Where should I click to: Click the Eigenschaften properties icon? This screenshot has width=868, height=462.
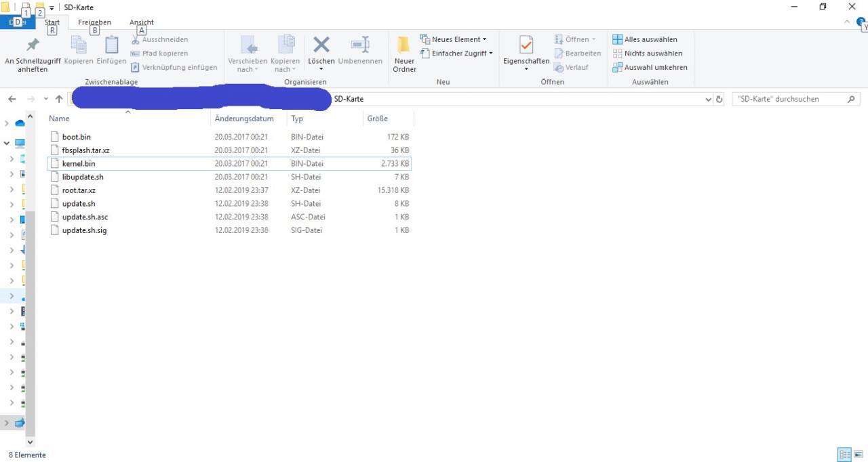tap(526, 46)
